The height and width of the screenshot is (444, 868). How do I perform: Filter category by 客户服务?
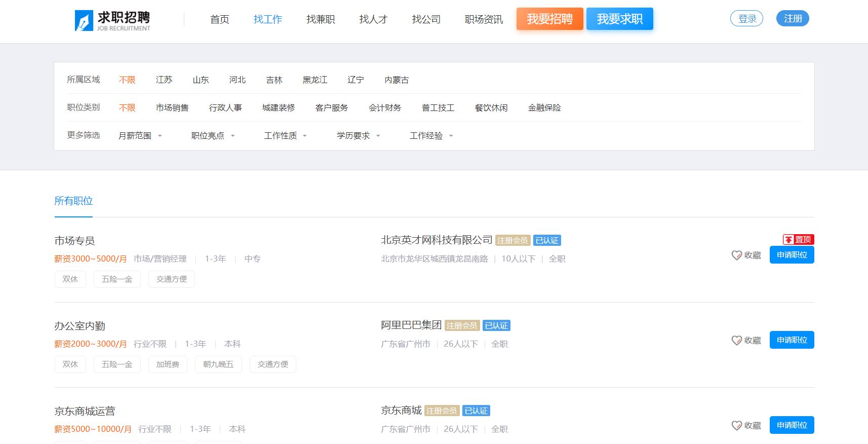coord(332,108)
